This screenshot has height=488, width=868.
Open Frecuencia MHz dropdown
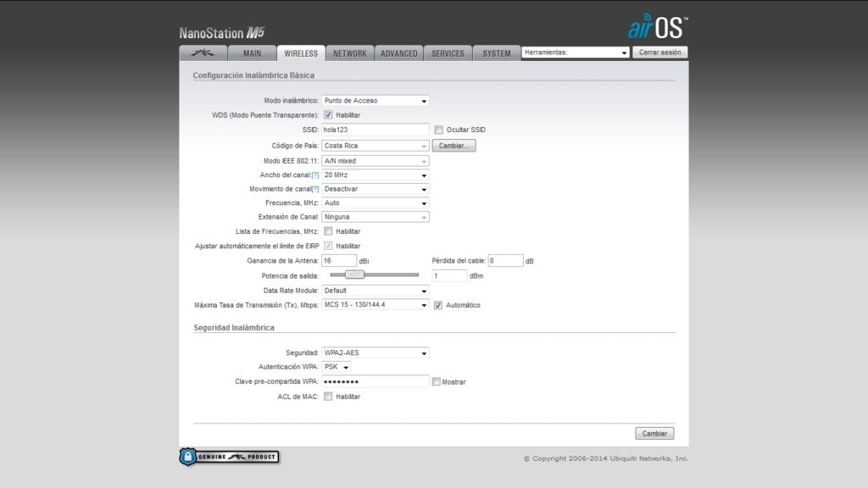(x=375, y=203)
